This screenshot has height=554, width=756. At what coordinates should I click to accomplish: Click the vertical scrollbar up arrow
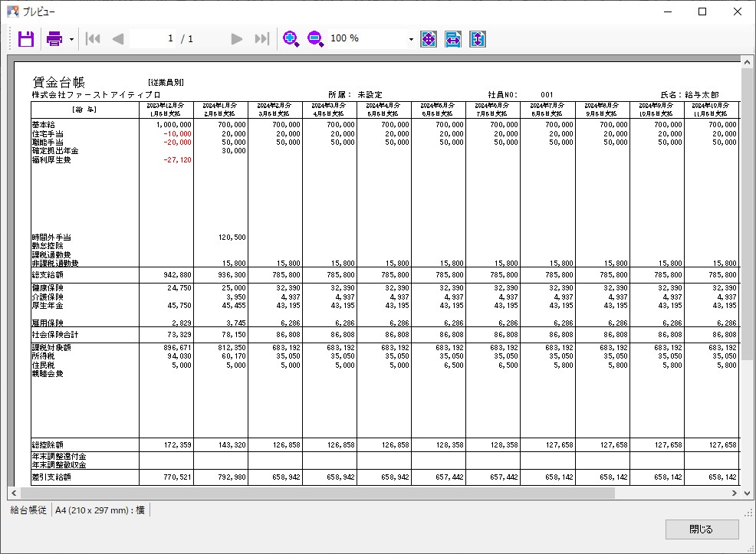(x=747, y=62)
